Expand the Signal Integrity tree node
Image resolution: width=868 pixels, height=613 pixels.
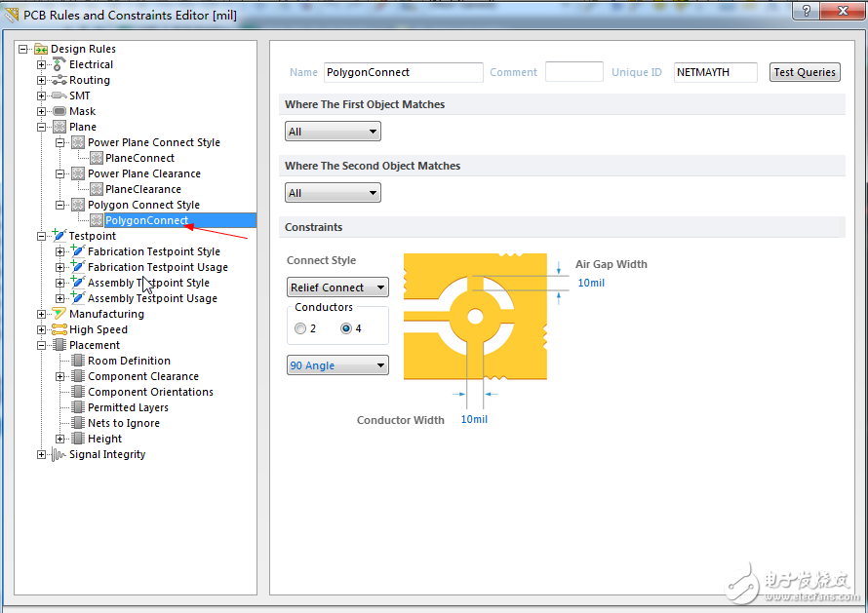42,455
